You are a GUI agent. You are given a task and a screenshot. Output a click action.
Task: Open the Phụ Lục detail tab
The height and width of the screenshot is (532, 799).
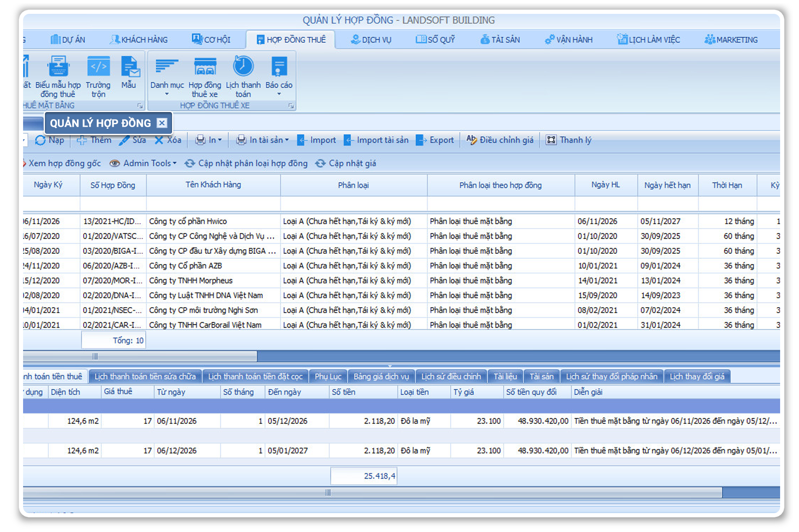[328, 377]
